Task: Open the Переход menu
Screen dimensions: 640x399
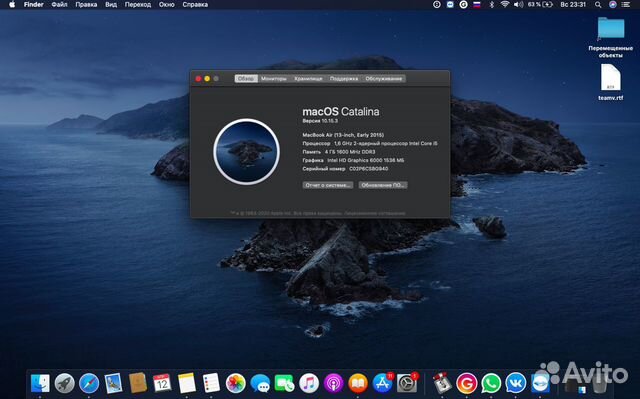Action: coord(138,4)
